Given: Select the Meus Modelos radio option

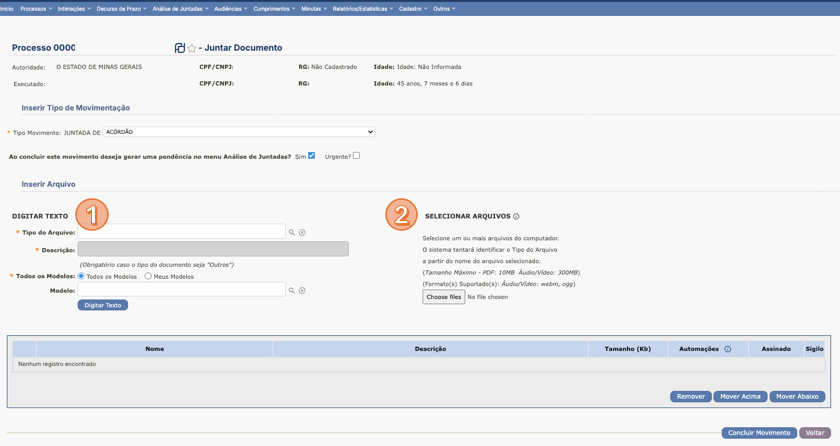Looking at the screenshot, I should [x=148, y=276].
